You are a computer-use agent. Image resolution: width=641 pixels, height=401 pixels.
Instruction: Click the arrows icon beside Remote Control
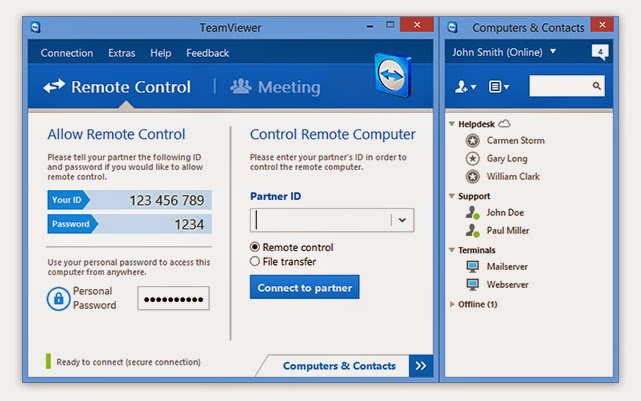(x=54, y=86)
